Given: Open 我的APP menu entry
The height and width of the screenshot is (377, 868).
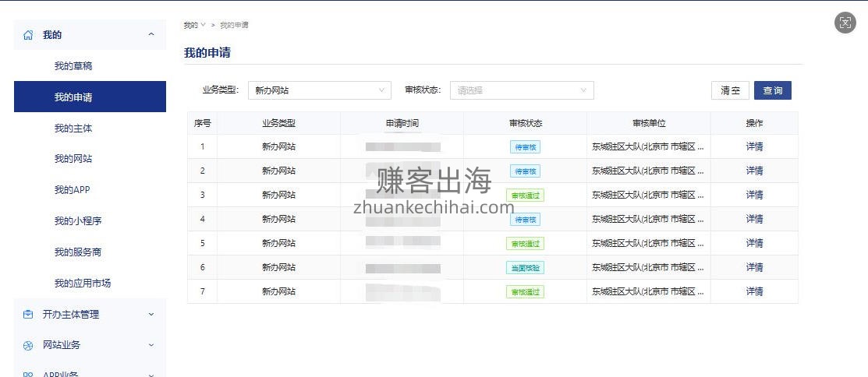Looking at the screenshot, I should point(73,190).
